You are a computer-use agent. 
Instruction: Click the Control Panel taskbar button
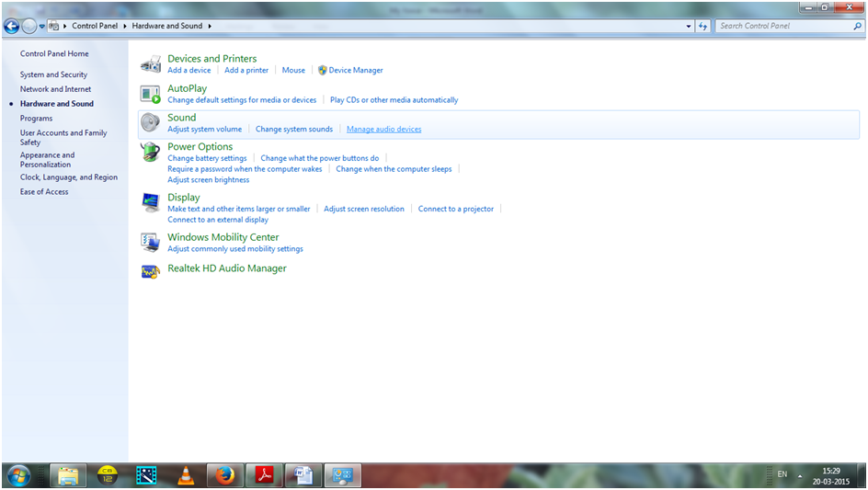343,475
